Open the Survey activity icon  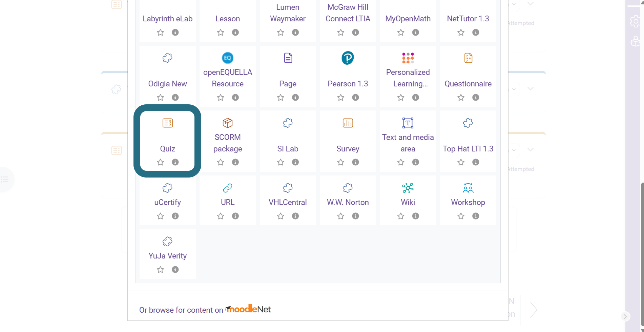(x=348, y=123)
